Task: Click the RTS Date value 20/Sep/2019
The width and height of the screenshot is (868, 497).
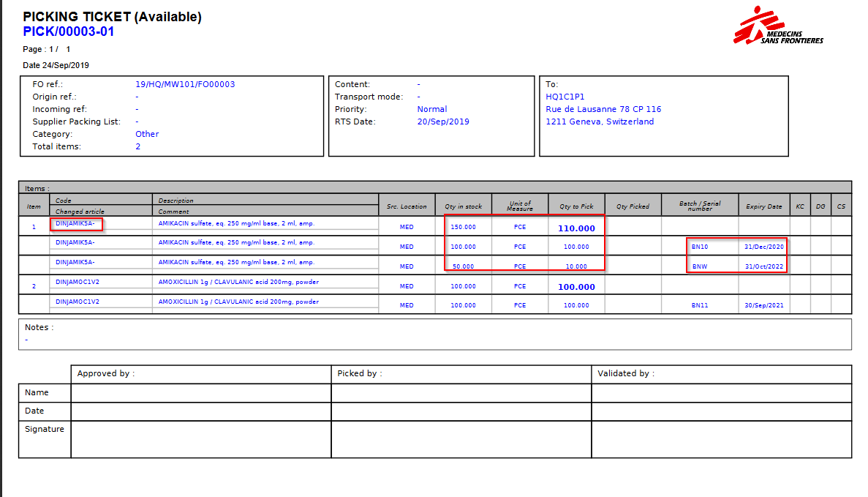Action: [443, 122]
